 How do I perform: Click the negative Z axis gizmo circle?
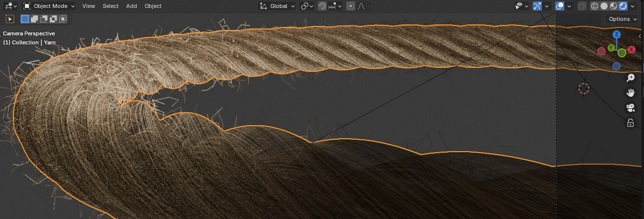617,66
